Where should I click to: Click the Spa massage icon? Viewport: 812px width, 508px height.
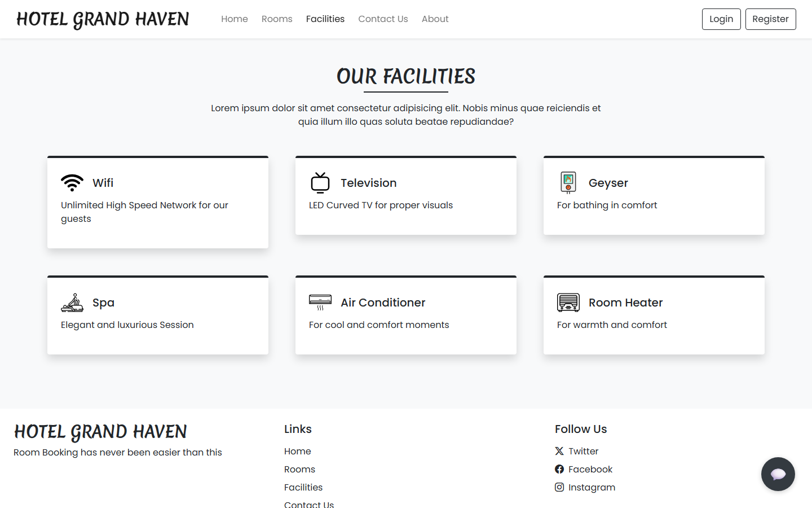tap(72, 303)
